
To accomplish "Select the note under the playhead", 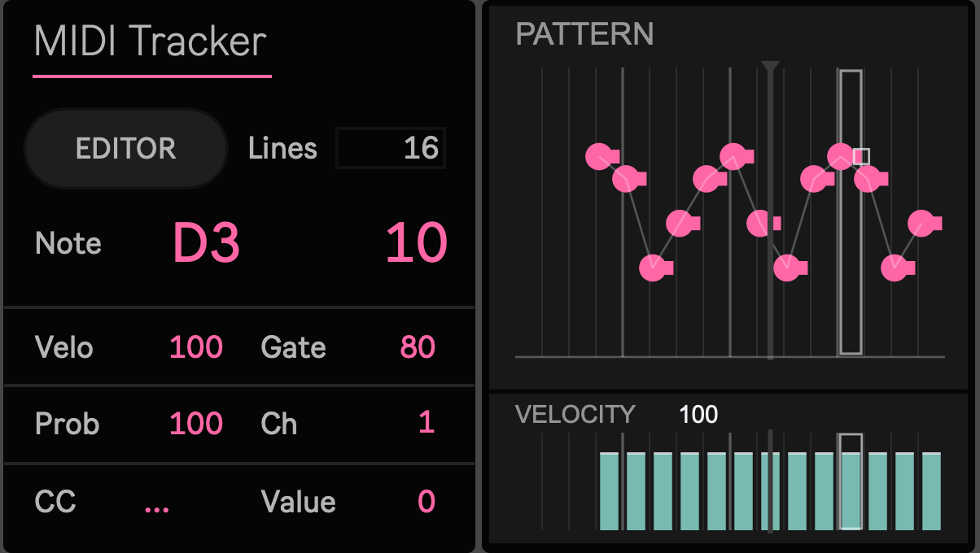I will coord(760,223).
